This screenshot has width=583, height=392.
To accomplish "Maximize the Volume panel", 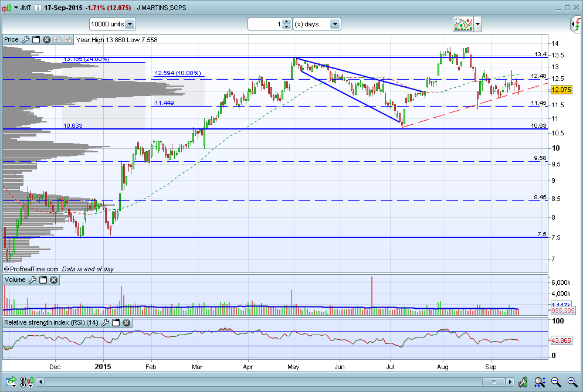I will click(43, 279).
